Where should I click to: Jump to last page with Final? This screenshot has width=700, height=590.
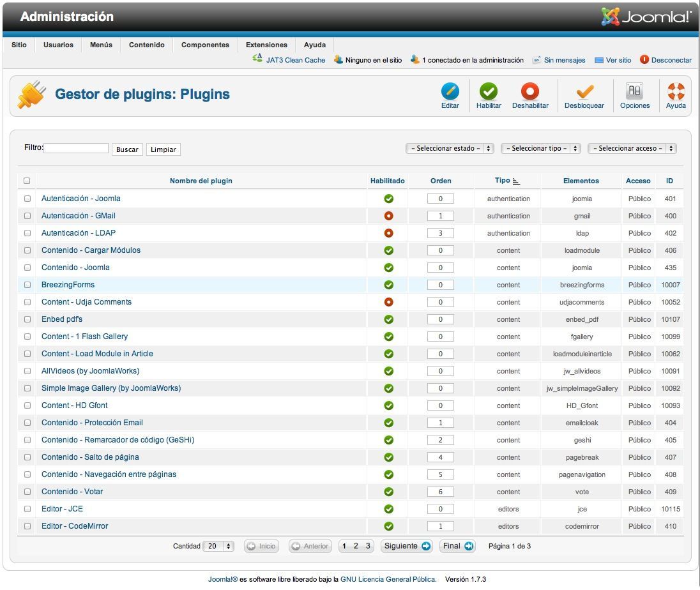point(457,546)
